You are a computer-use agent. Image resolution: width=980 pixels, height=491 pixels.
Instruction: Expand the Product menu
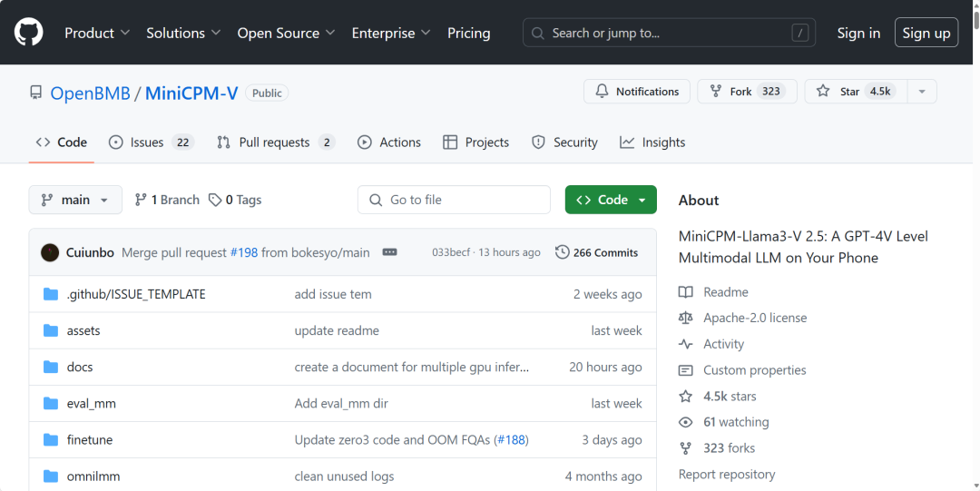click(97, 33)
